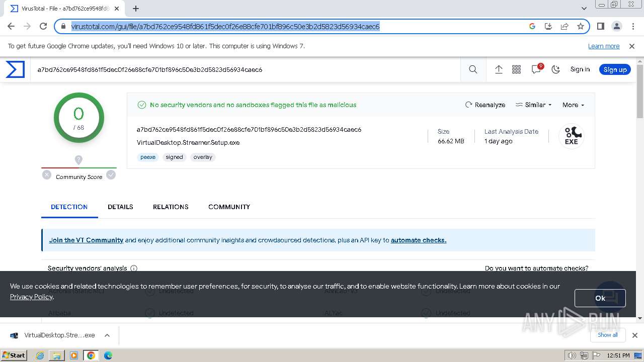Click the VirusTotal logo icon

[15, 69]
